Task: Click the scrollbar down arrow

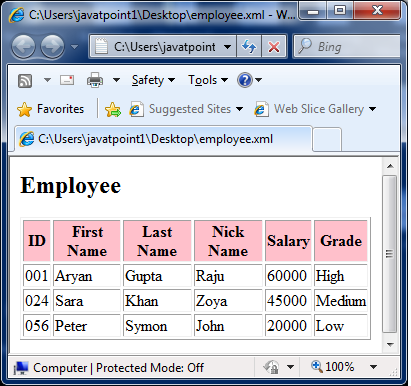Action: click(390, 345)
